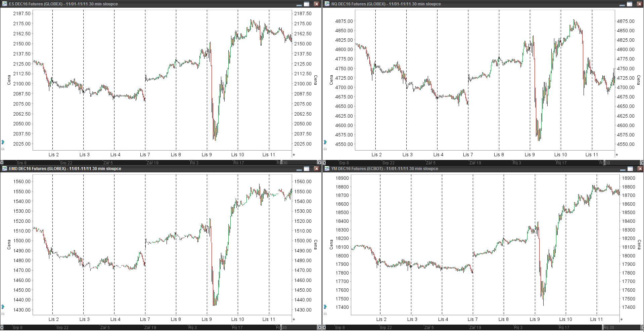The height and width of the screenshot is (332, 644).
Task: Click 'Srp 22' scrollbar date in EMD chart
Action: tap(62, 327)
